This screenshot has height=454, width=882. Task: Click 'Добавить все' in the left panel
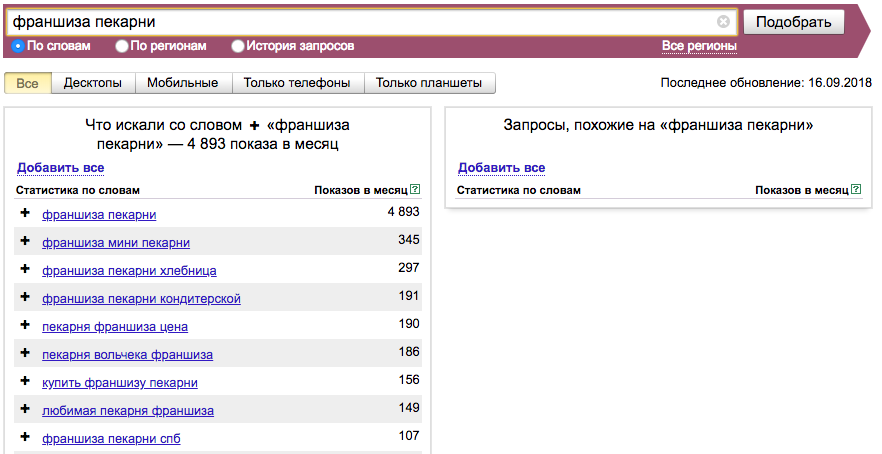point(61,168)
